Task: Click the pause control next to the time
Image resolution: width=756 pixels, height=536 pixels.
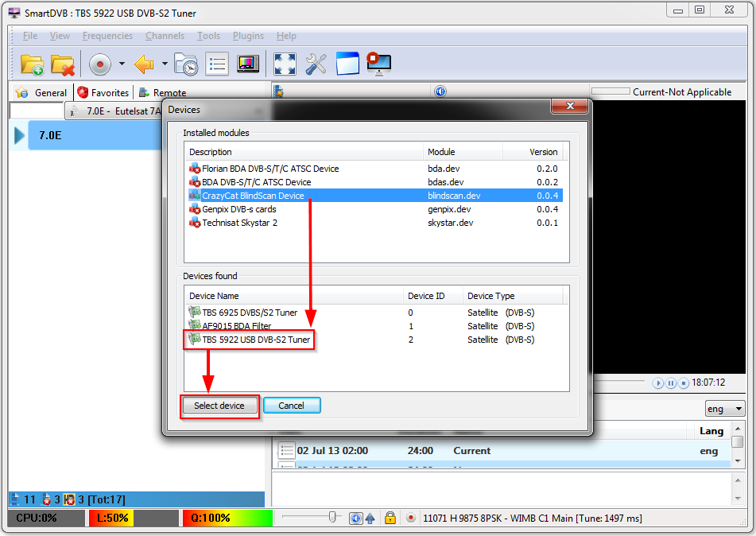Action: click(x=671, y=383)
